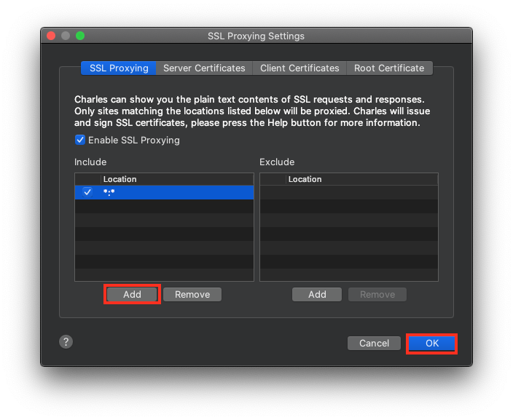Switch to the SSL Proxying tab

119,68
